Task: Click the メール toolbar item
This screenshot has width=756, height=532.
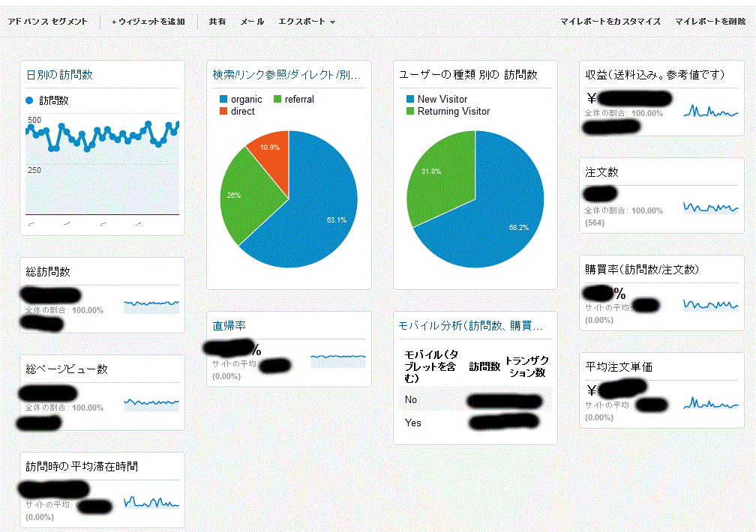Action: [x=252, y=22]
